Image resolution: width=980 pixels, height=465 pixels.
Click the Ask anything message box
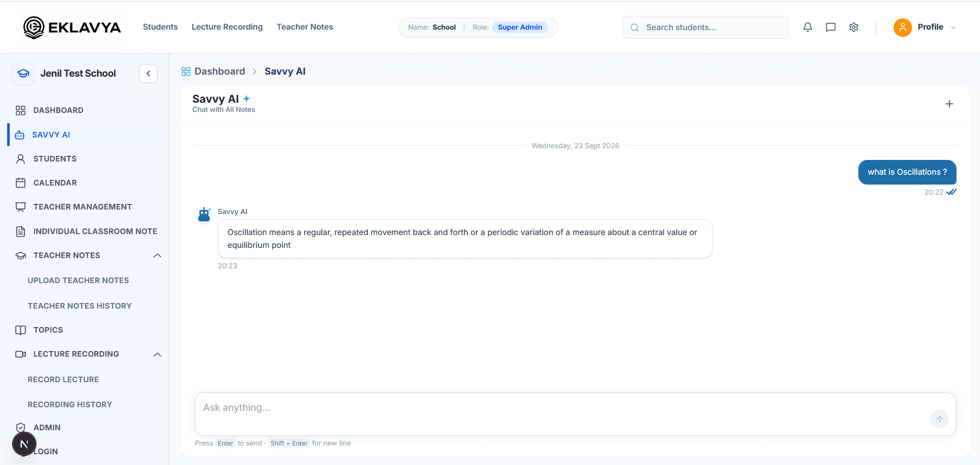(576, 414)
